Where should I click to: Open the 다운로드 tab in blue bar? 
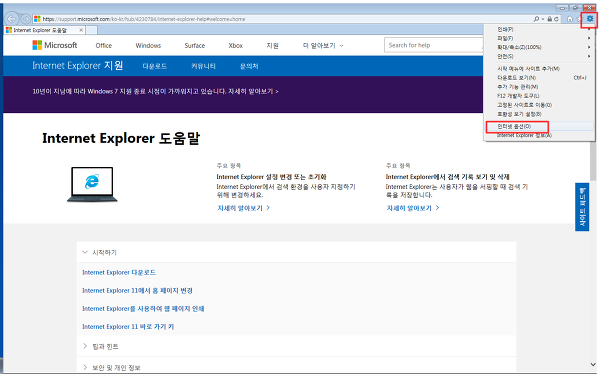[x=155, y=66]
